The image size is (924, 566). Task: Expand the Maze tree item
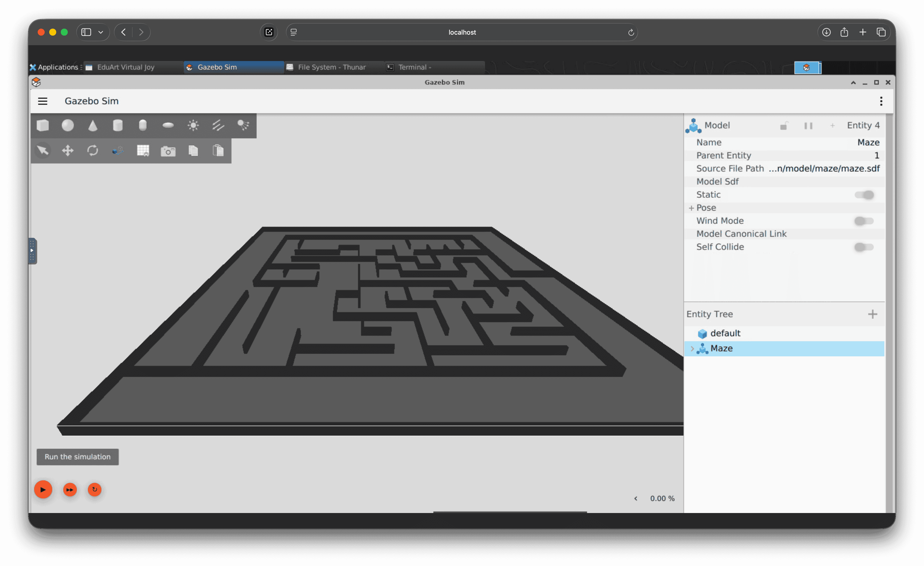692,349
